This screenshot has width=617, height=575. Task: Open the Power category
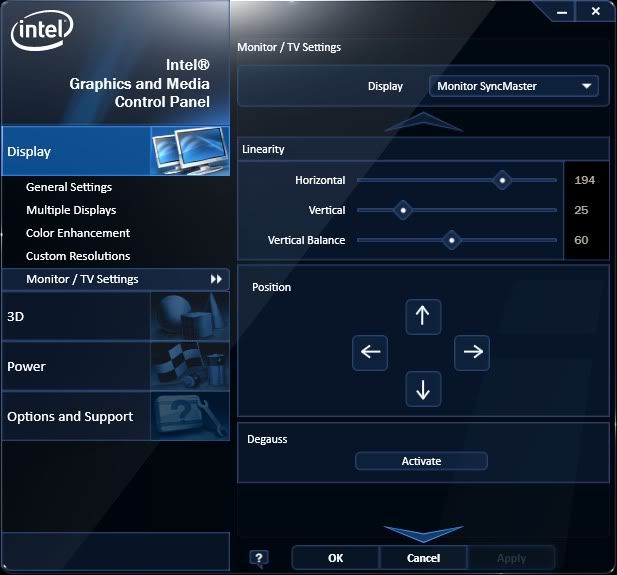(116, 366)
